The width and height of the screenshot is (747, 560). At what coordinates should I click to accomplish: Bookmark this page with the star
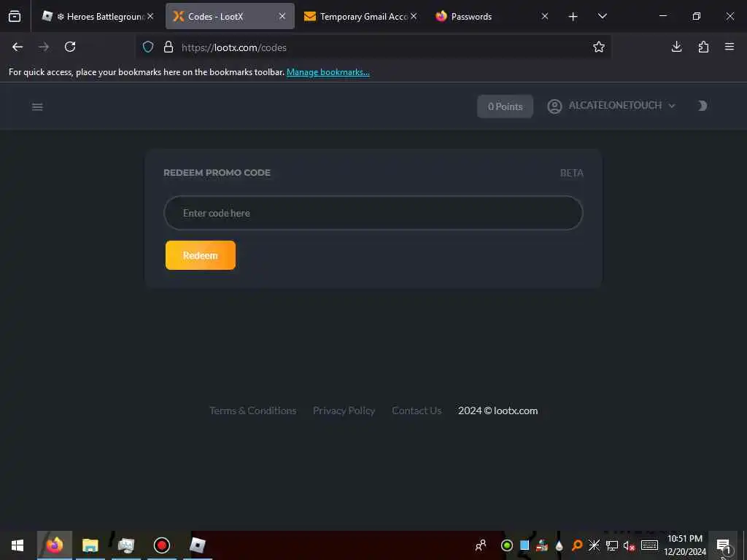coord(599,47)
